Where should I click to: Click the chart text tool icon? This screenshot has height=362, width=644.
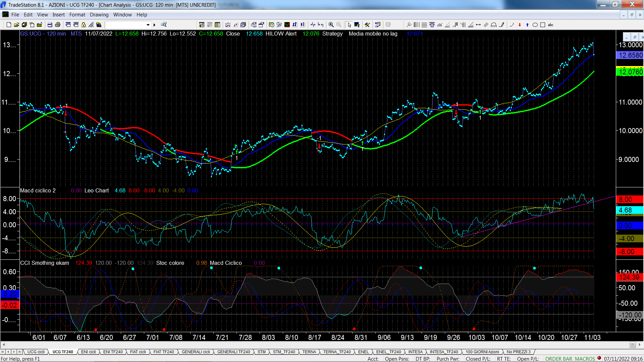point(357,25)
